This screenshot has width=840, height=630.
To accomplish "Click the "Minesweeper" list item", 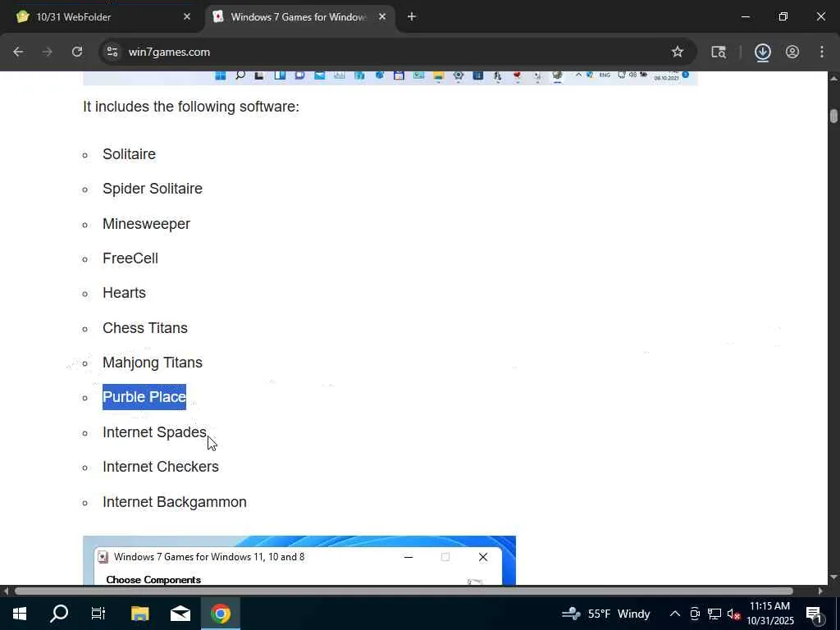I will (146, 224).
